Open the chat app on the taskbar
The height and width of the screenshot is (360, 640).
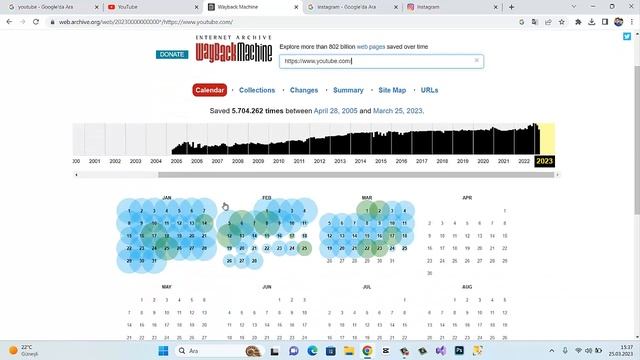(x=293, y=351)
